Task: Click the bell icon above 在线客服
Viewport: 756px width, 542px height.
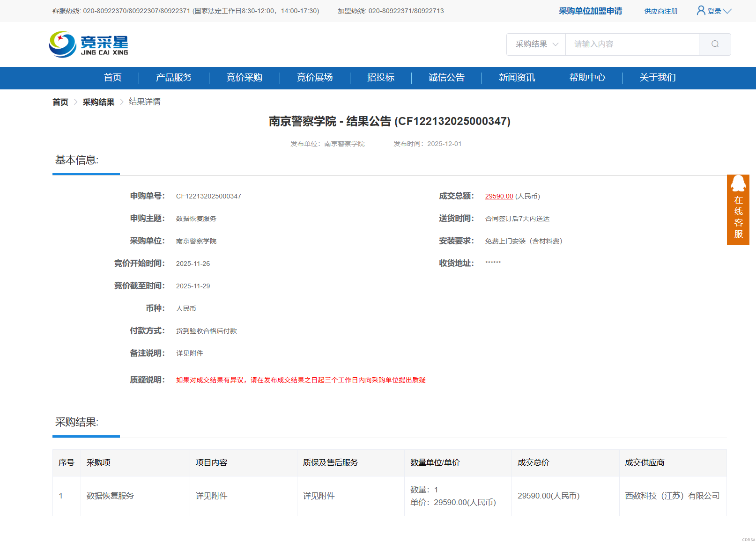Action: 738,184
